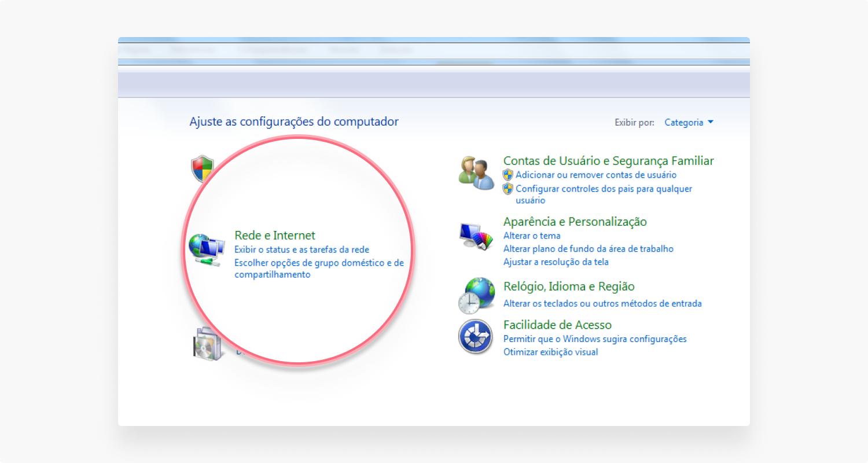Open Ajustar a resolução da tela link
The image size is (868, 463).
(556, 262)
